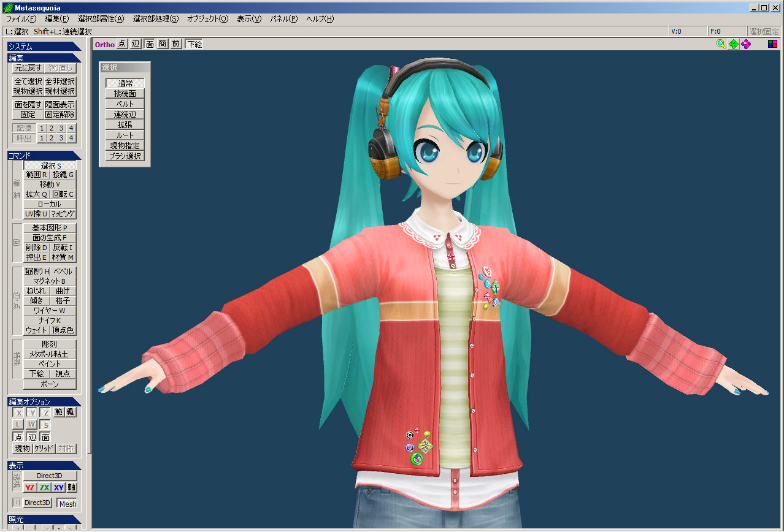Toggle Y axis lock in 編集オプション
The width and height of the screenshot is (784, 532).
coord(33,412)
